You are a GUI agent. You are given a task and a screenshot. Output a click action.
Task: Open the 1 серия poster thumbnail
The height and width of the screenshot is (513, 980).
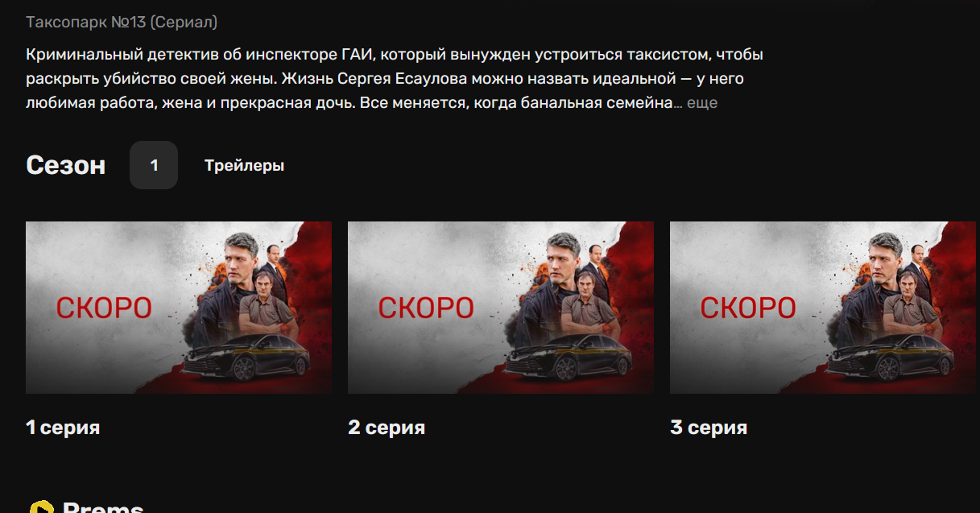point(179,308)
